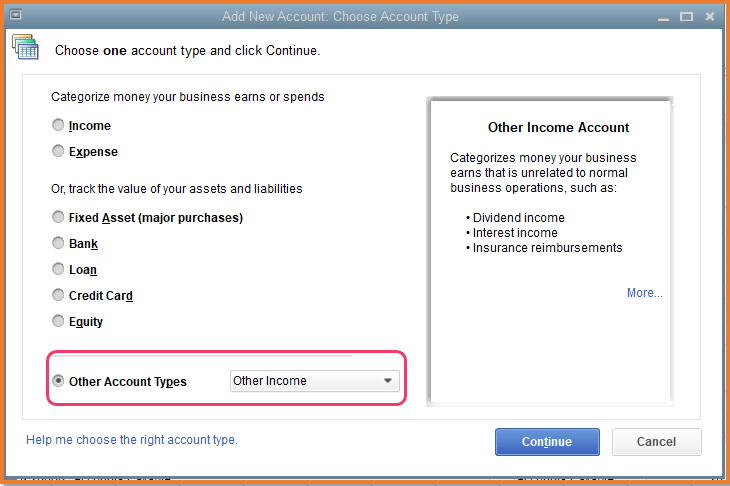Viewport: 730px width, 486px height.
Task: Choose the Fixed Asset (major purchases) option
Action: point(59,217)
